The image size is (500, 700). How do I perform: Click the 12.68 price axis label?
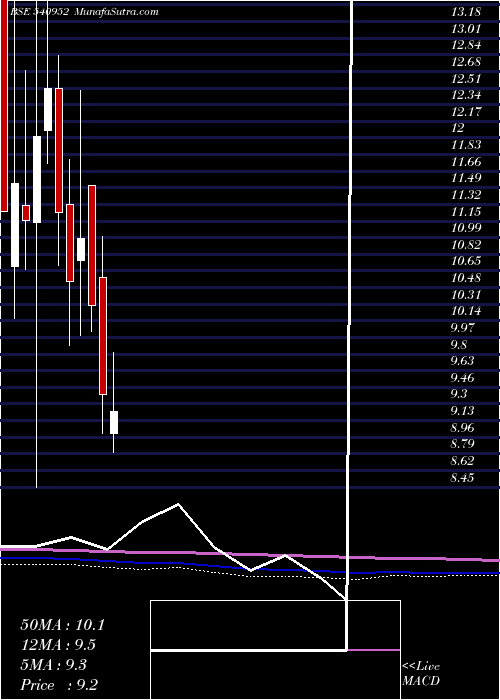[466, 62]
